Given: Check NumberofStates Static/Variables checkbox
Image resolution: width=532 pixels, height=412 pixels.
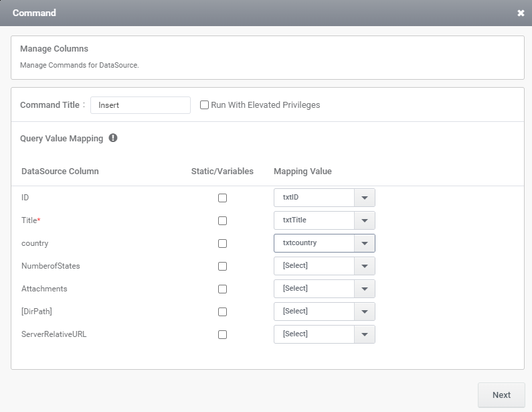Looking at the screenshot, I should tap(222, 266).
